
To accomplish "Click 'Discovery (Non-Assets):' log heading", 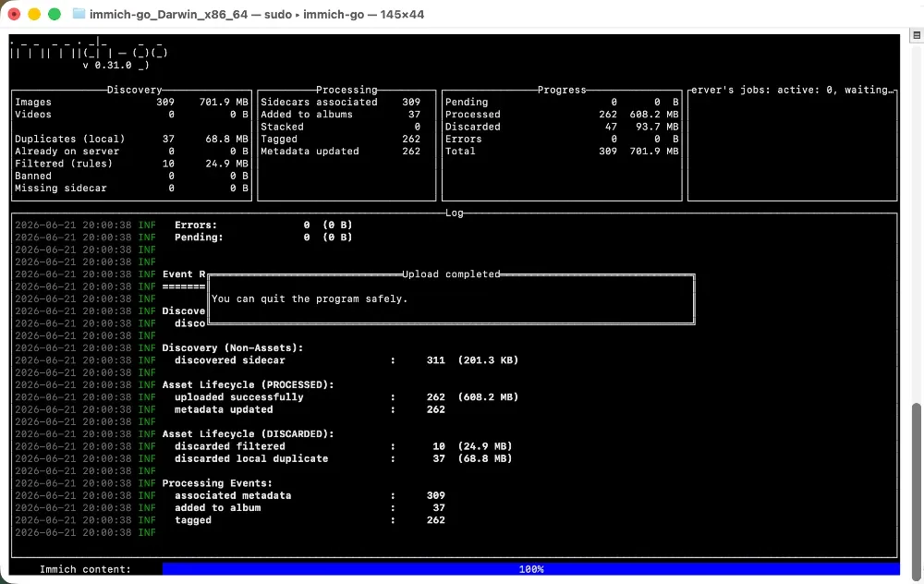I will [x=233, y=348].
